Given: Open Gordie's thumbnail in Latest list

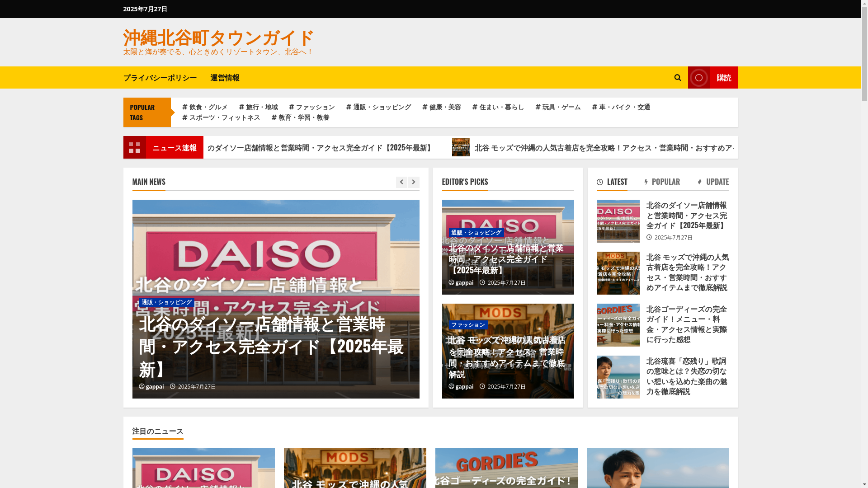Looking at the screenshot, I should click(618, 325).
